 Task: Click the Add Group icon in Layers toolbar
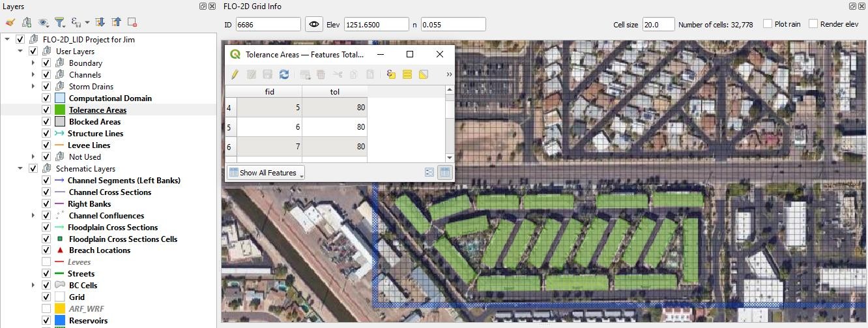click(x=27, y=22)
